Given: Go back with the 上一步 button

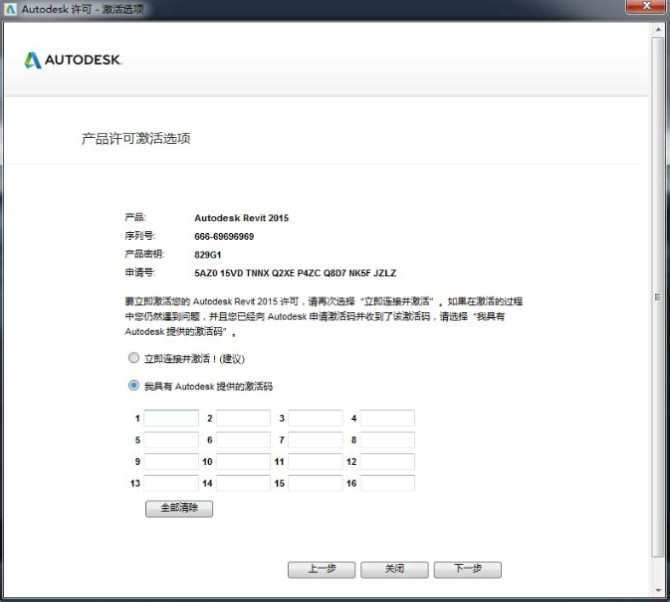Looking at the screenshot, I should [x=321, y=570].
